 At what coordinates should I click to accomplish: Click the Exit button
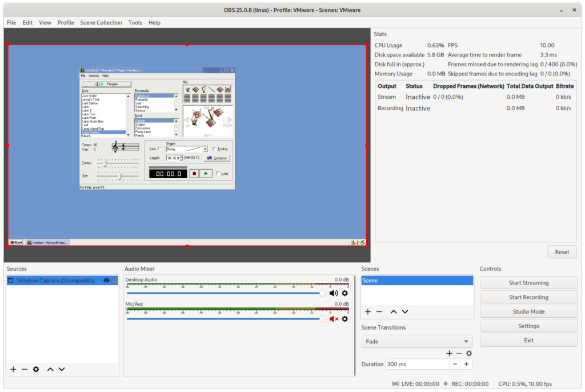tap(528, 340)
